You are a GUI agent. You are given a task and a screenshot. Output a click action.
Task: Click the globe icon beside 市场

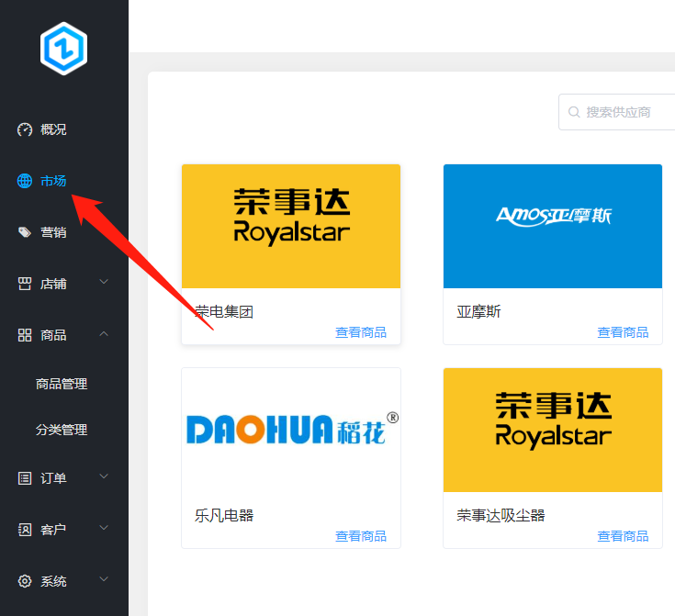[25, 181]
